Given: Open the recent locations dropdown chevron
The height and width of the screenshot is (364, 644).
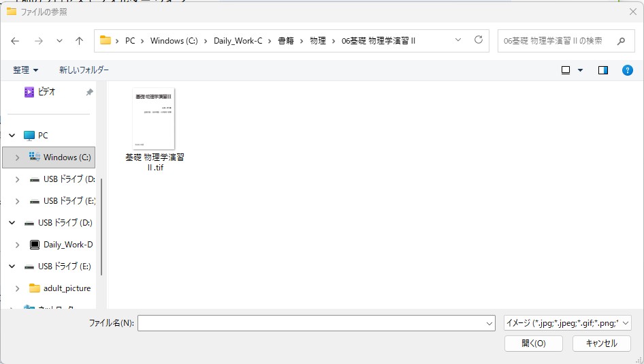Looking at the screenshot, I should (59, 41).
